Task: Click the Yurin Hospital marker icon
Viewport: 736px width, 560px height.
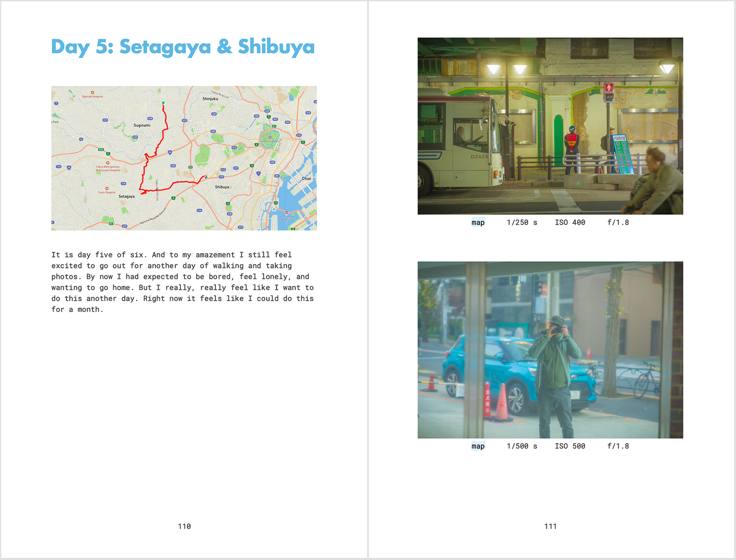Action: [x=107, y=188]
